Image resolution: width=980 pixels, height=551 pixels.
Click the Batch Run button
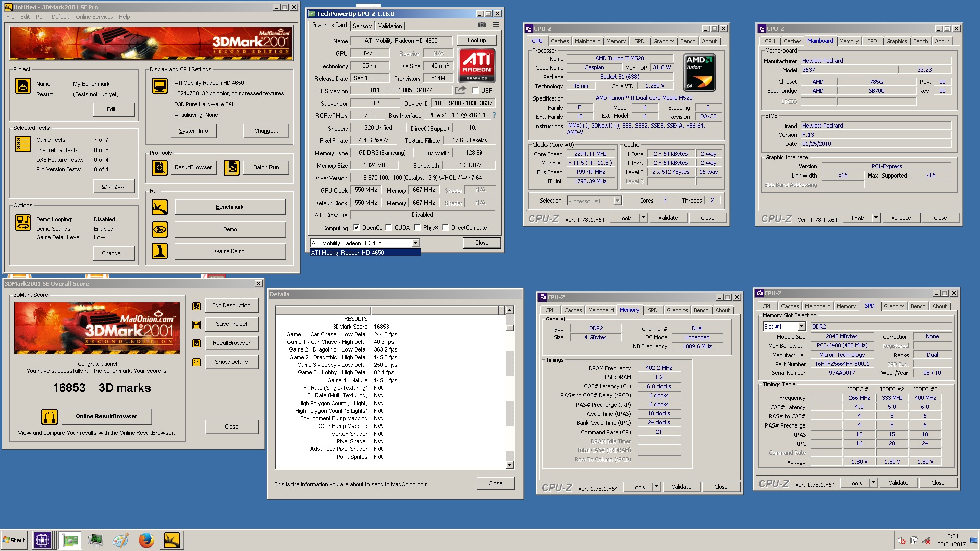pos(266,167)
